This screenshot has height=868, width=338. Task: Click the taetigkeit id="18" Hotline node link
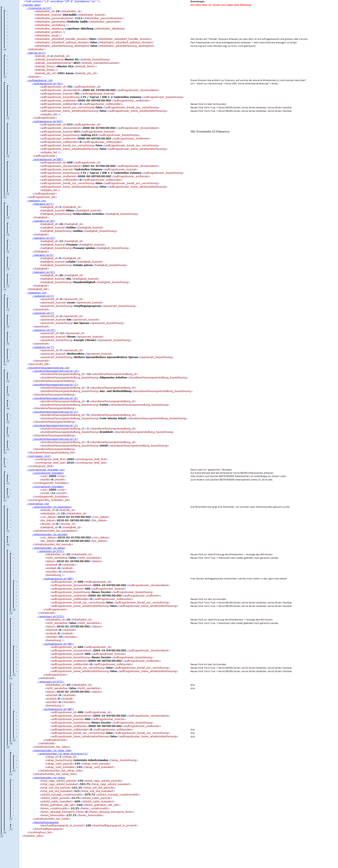[x=44, y=221]
